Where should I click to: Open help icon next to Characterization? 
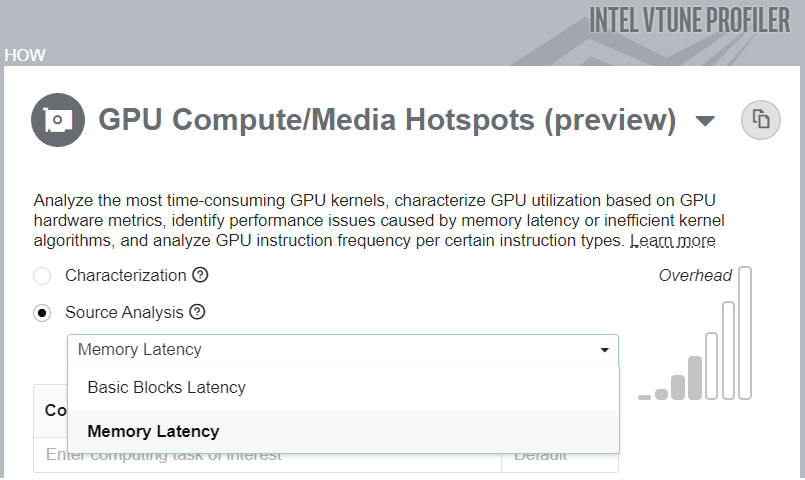(200, 275)
